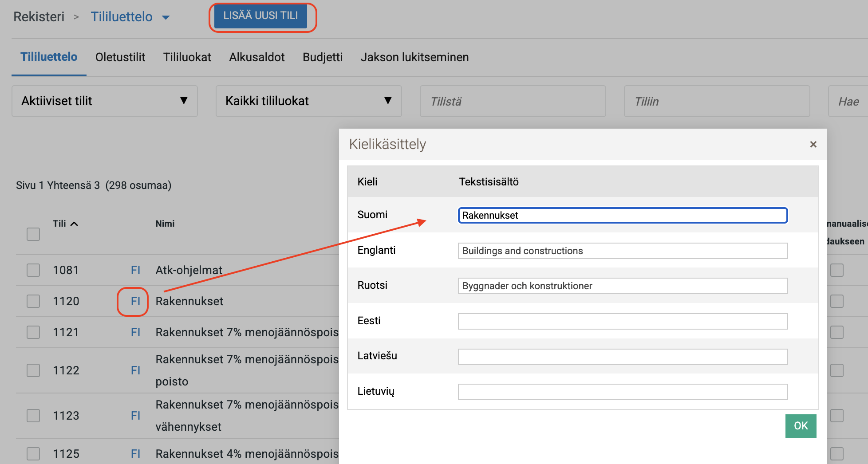Open the Budjetti tab

(323, 57)
